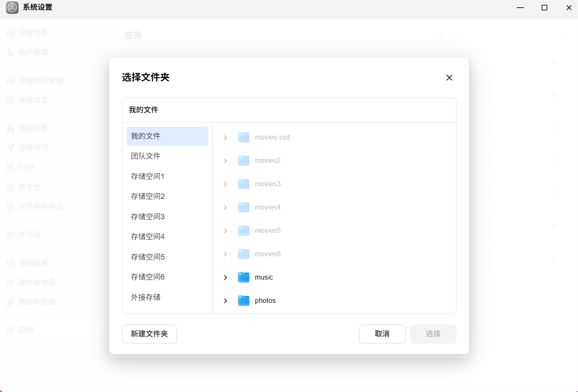Select the music folder row
The height and width of the screenshot is (392, 578).
coord(335,277)
